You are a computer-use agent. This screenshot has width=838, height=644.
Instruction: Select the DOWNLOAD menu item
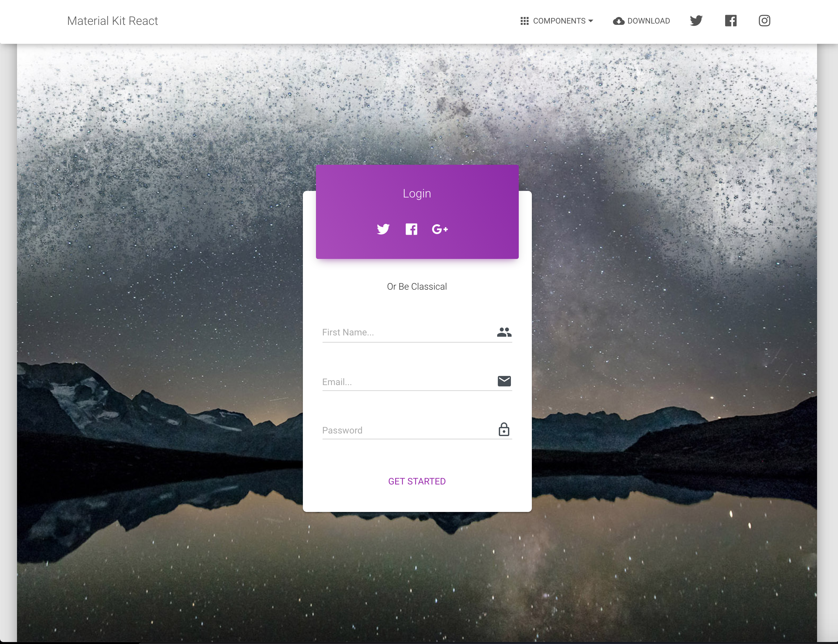641,21
